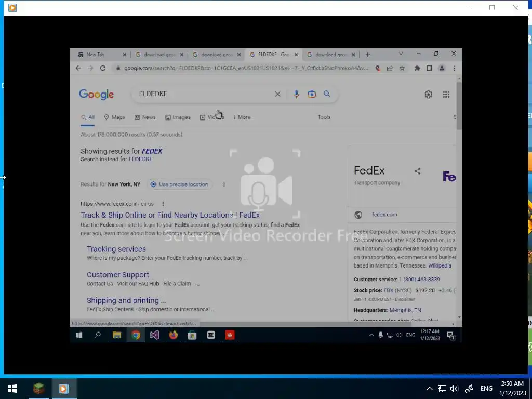Bookmark the page with the star icon
The height and width of the screenshot is (399, 532).
point(402,68)
